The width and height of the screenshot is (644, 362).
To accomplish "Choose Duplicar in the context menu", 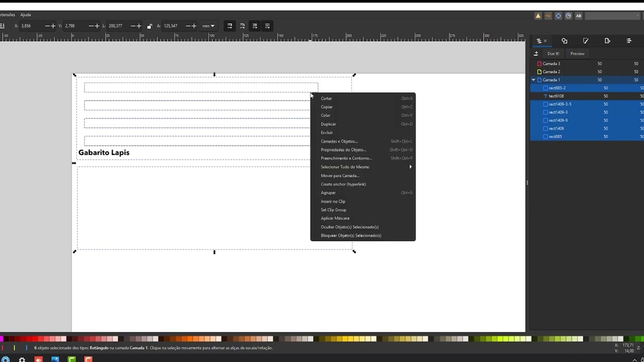I will [x=363, y=124].
